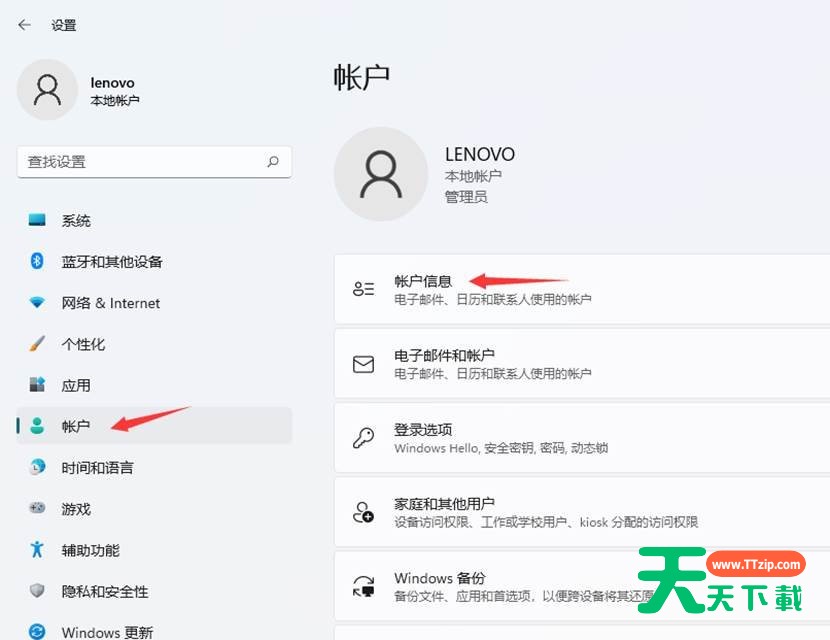This screenshot has width=830, height=640.
Task: Open Windows 备份 settings card
Action: (582, 586)
